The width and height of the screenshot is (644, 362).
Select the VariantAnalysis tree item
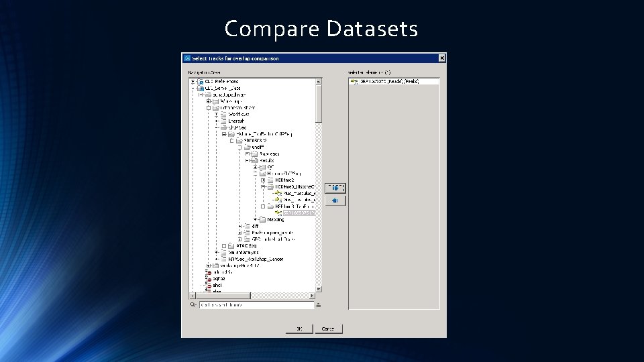[243, 253]
